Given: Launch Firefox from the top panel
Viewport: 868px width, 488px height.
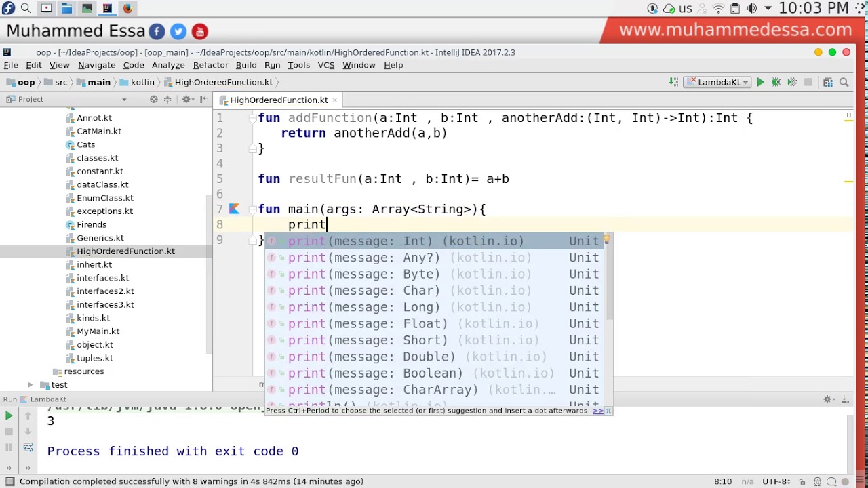Looking at the screenshot, I should pyautogui.click(x=127, y=8).
